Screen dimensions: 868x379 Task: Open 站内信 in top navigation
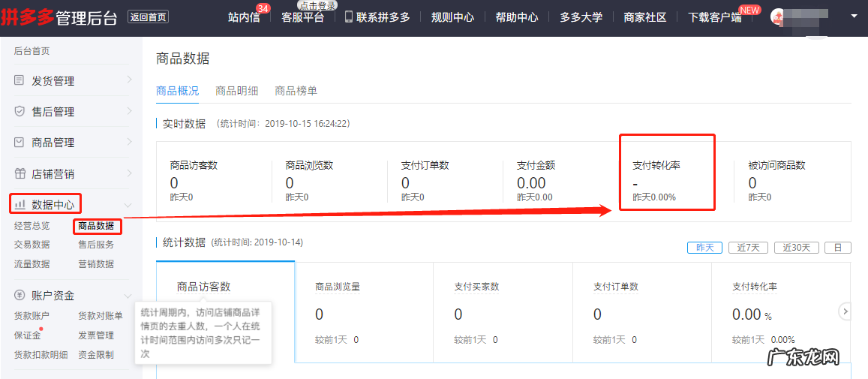point(244,18)
